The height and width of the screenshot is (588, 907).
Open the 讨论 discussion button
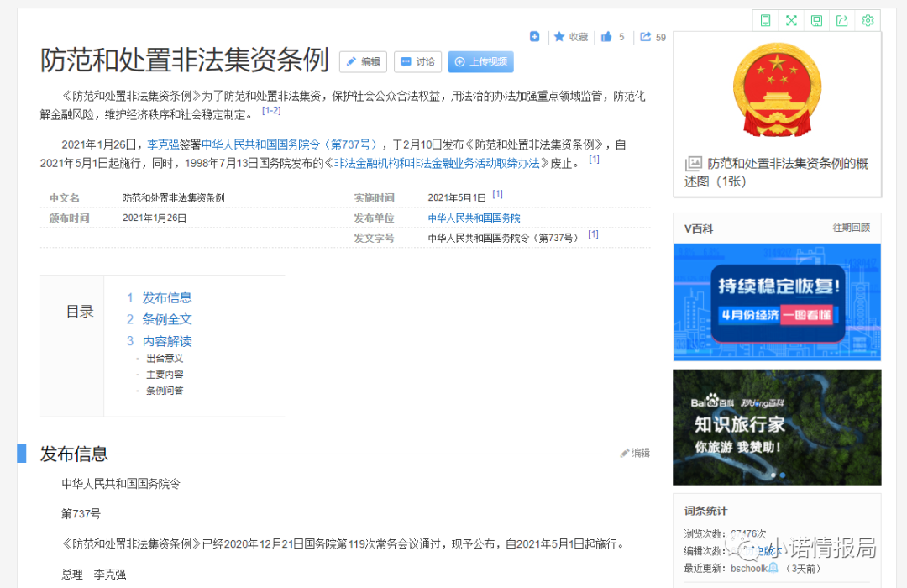(417, 62)
